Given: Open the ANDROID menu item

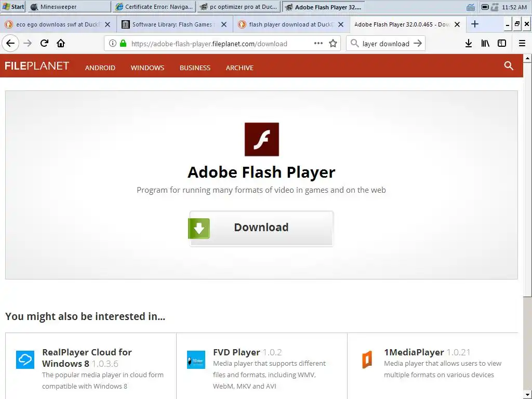Looking at the screenshot, I should tap(100, 68).
